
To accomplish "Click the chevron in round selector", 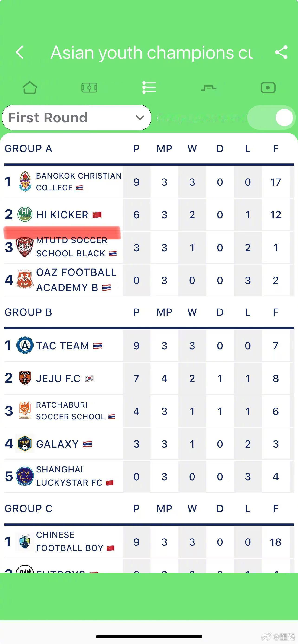I will click(x=140, y=118).
